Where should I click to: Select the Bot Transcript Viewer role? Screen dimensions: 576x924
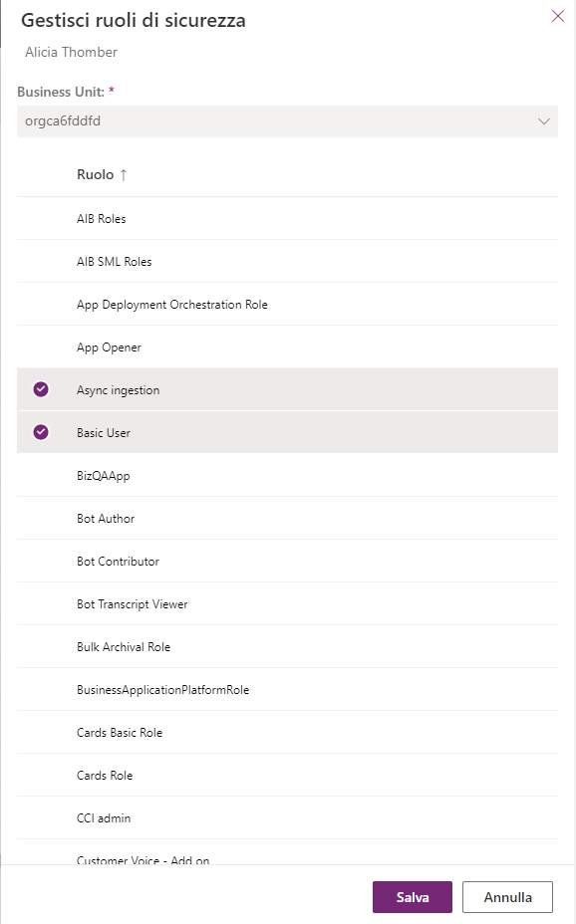287,604
